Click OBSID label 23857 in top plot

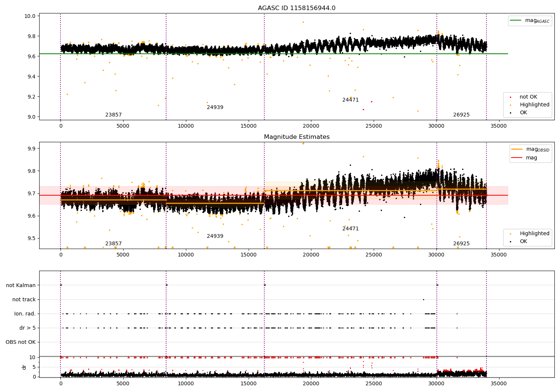[x=113, y=115]
